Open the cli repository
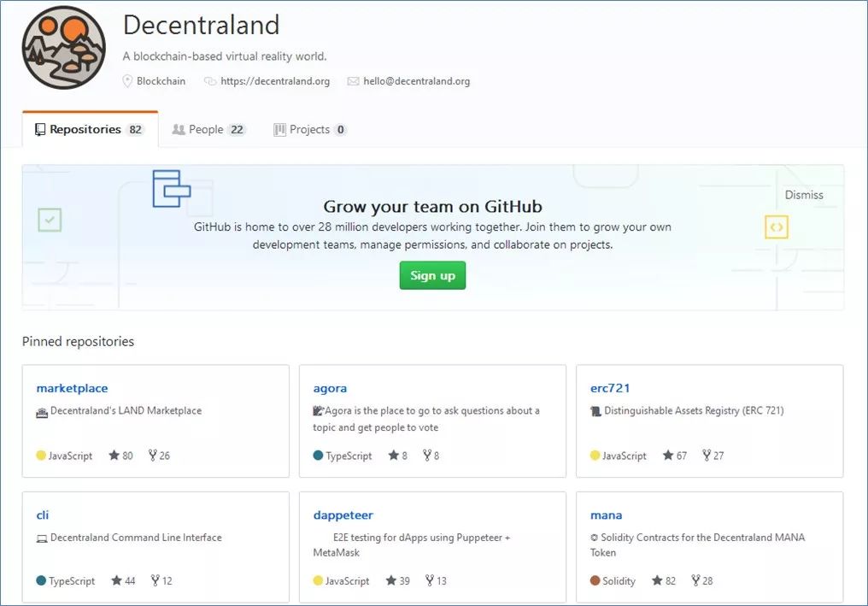The height and width of the screenshot is (606, 868). coord(43,515)
